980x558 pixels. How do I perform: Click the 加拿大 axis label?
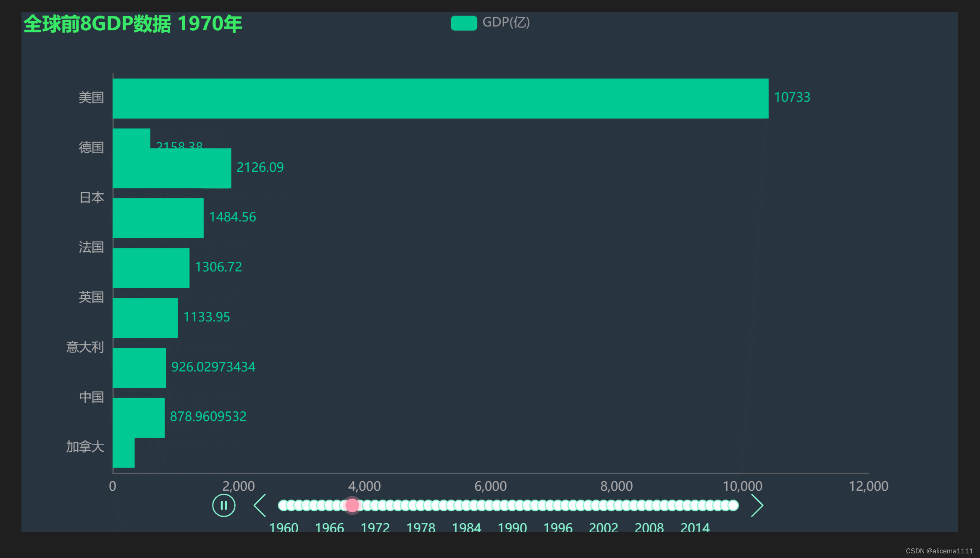(x=85, y=447)
